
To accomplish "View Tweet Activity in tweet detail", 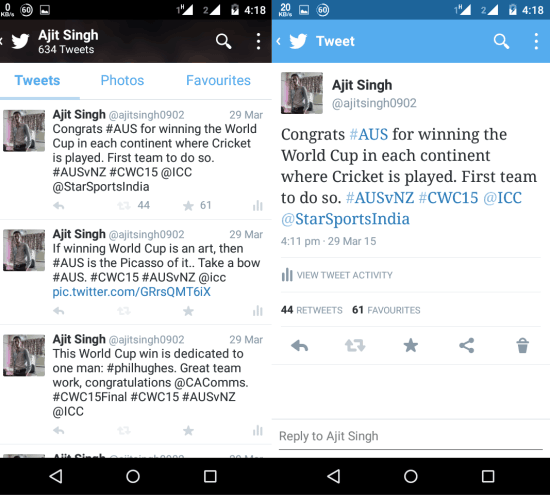I will click(x=337, y=275).
